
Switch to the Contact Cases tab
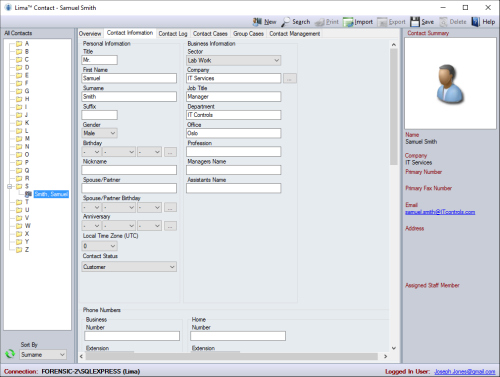pyautogui.click(x=210, y=34)
